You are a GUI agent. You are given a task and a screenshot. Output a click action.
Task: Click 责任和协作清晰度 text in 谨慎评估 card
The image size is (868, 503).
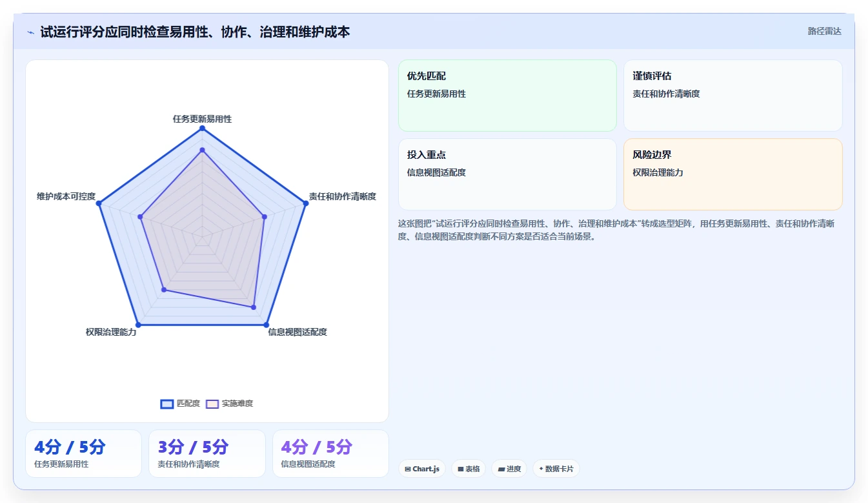(x=666, y=94)
